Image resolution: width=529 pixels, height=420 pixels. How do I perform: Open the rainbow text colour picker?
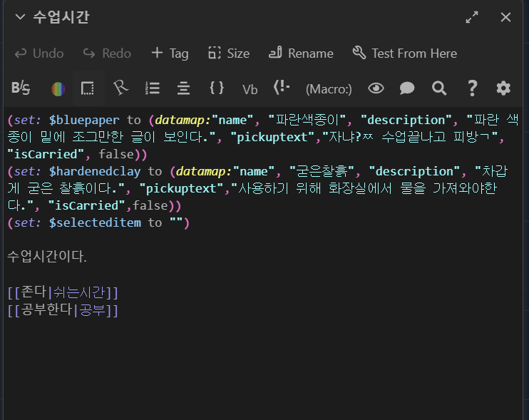pos(58,89)
